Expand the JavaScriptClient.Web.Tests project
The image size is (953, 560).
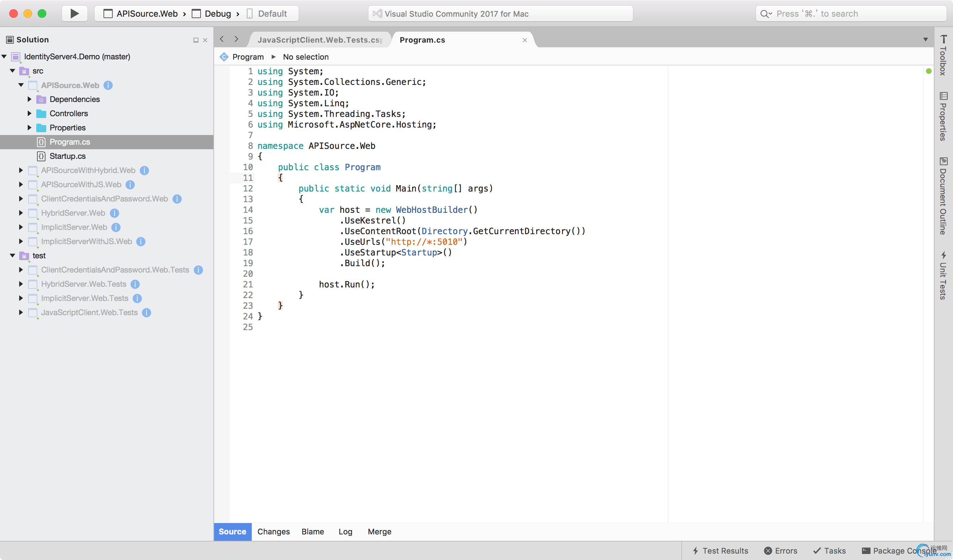point(21,312)
